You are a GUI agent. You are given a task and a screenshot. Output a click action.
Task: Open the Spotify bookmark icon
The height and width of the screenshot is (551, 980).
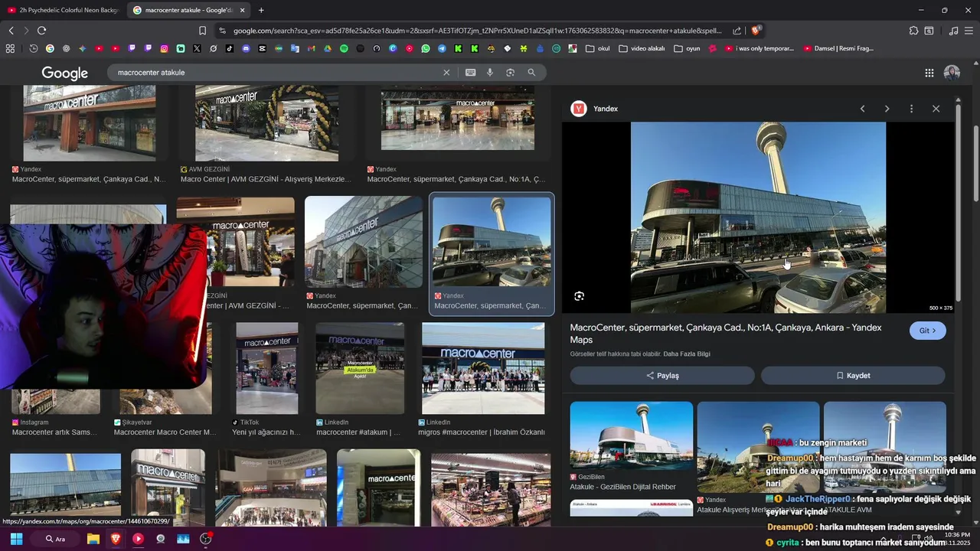click(x=344, y=49)
